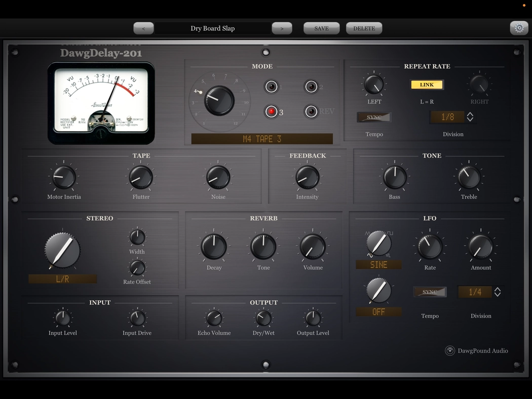
Task: Open settings with the gear icon
Action: click(x=519, y=28)
